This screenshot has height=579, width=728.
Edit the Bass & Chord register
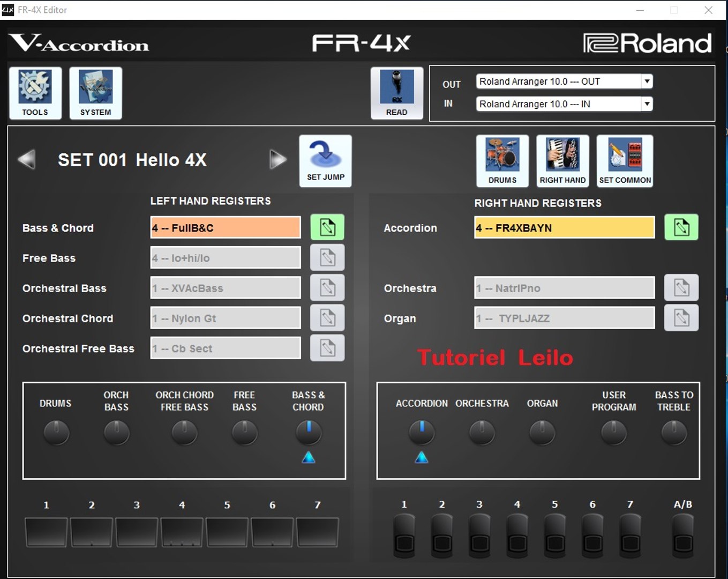click(327, 227)
